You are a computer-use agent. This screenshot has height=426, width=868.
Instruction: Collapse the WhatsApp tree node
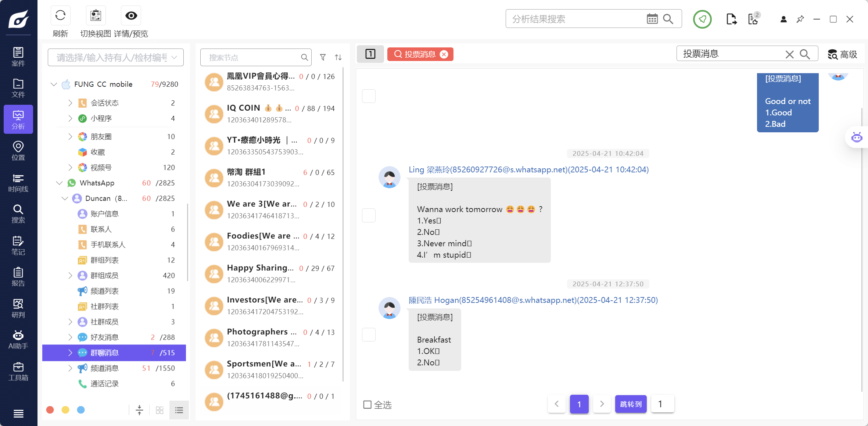click(59, 183)
